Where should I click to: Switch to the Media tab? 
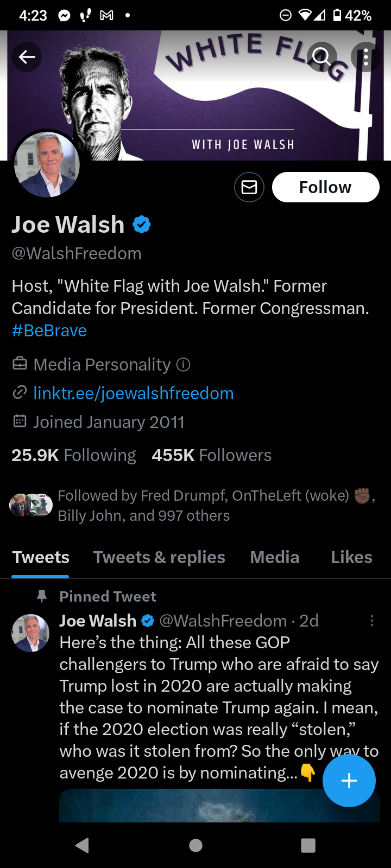(275, 557)
